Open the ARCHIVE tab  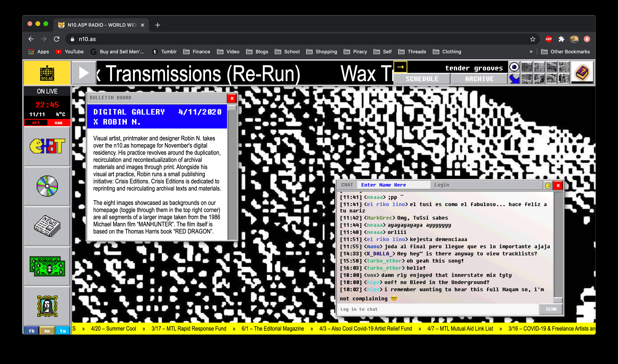click(479, 79)
